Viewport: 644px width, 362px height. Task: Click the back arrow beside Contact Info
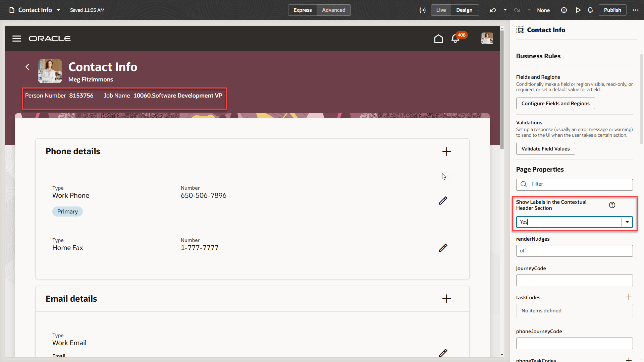(x=28, y=67)
